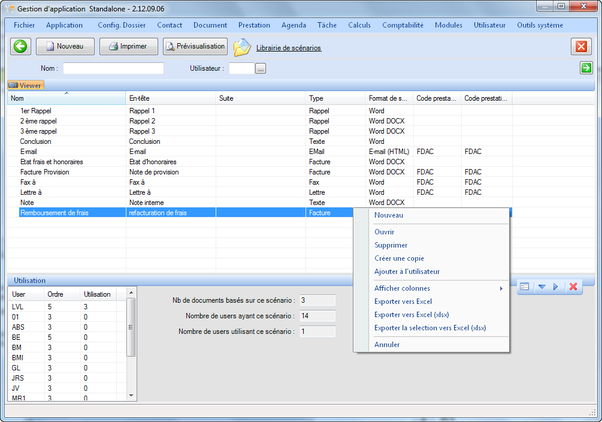Click the Nom search input field
602x422 pixels.
(x=113, y=69)
